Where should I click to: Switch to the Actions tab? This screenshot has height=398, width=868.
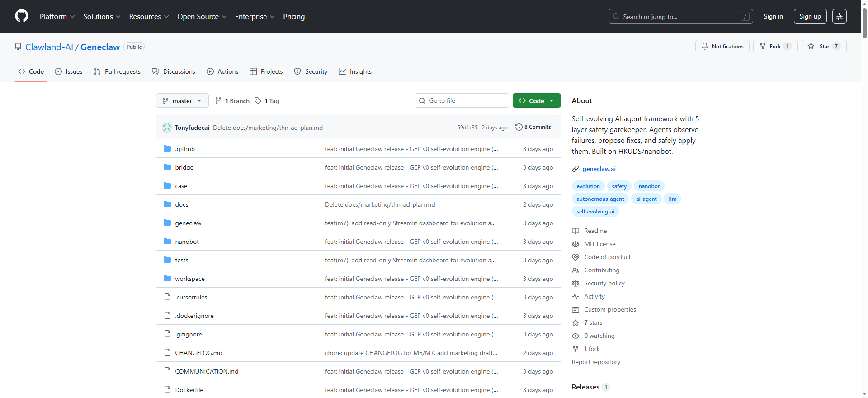pos(222,71)
